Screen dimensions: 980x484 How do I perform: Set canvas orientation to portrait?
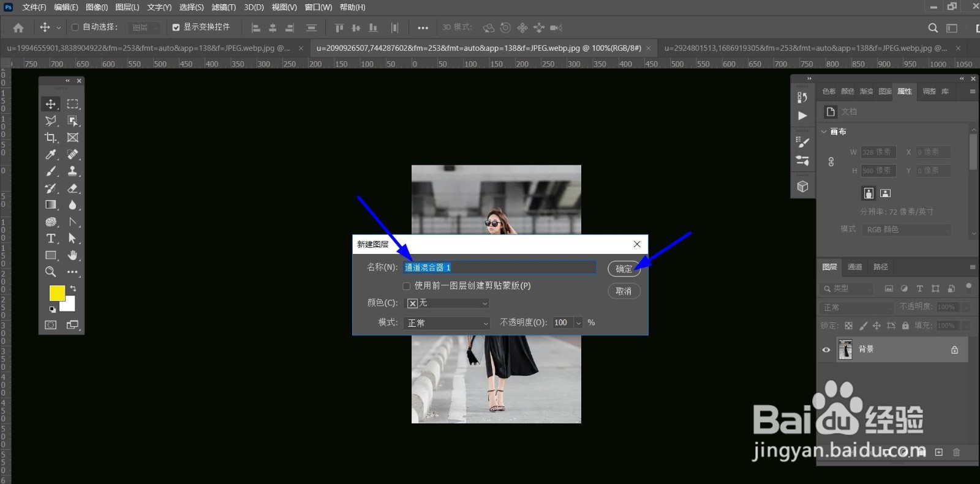[869, 193]
